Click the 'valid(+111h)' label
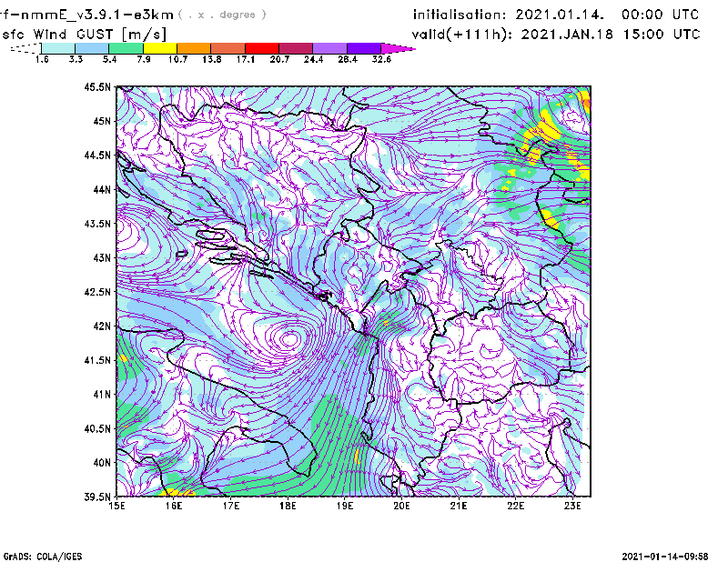The width and height of the screenshot is (728, 562). [464, 35]
